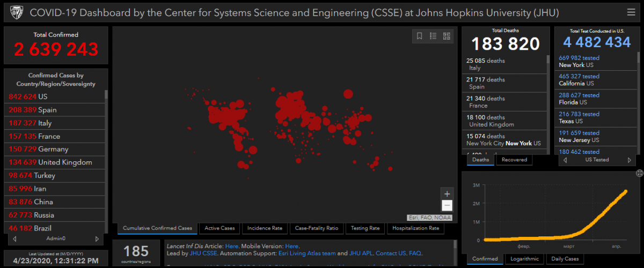Viewport: 644px width, 268px height.
Task: Click New York City 15 074 deaths entry
Action: [504, 139]
